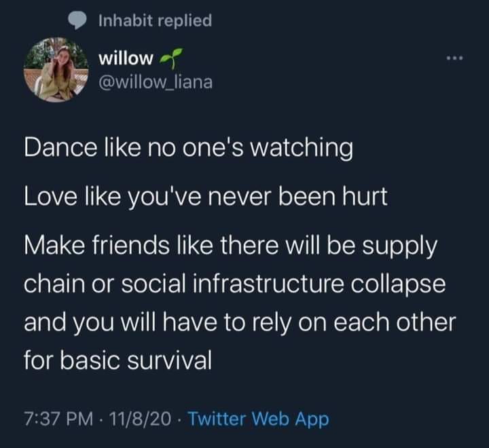
Task: Open the Twitter Web App source link
Action: pos(259,419)
